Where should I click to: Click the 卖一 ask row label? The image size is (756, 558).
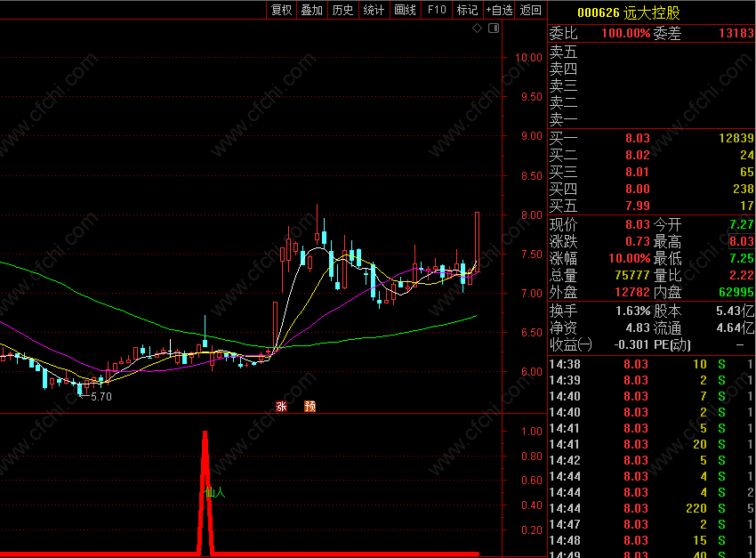563,119
